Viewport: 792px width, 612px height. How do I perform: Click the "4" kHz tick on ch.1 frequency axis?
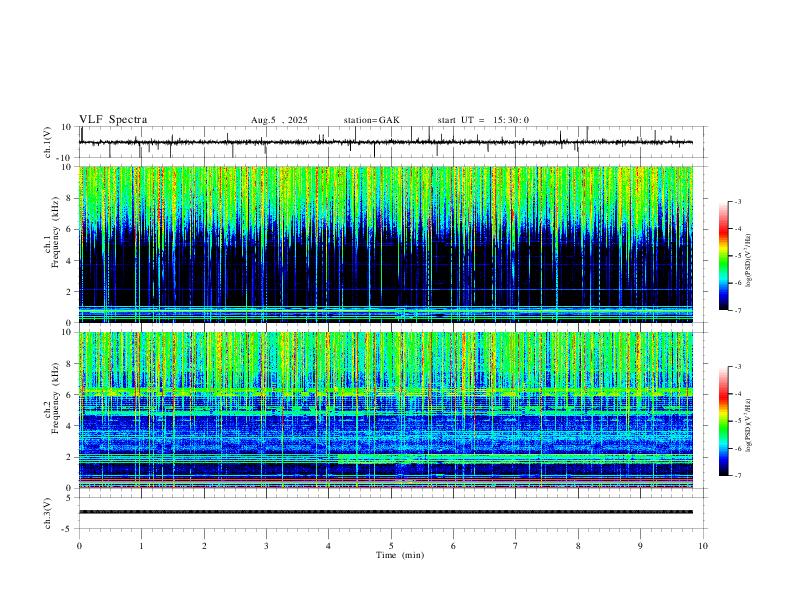(70, 261)
